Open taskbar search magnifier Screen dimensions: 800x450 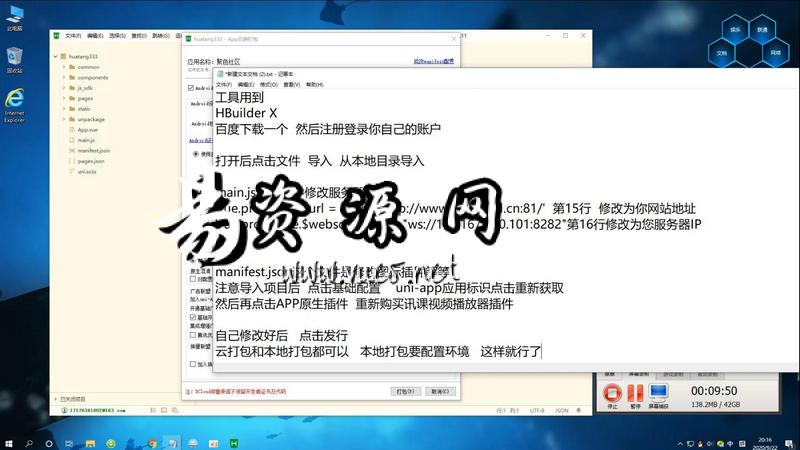tap(29, 443)
